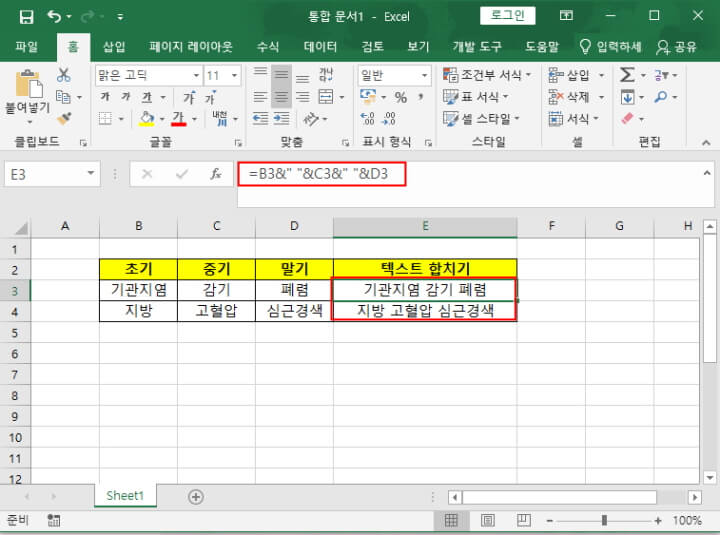Switch to the 삽입 tab
The height and width of the screenshot is (535, 720).
[x=113, y=47]
